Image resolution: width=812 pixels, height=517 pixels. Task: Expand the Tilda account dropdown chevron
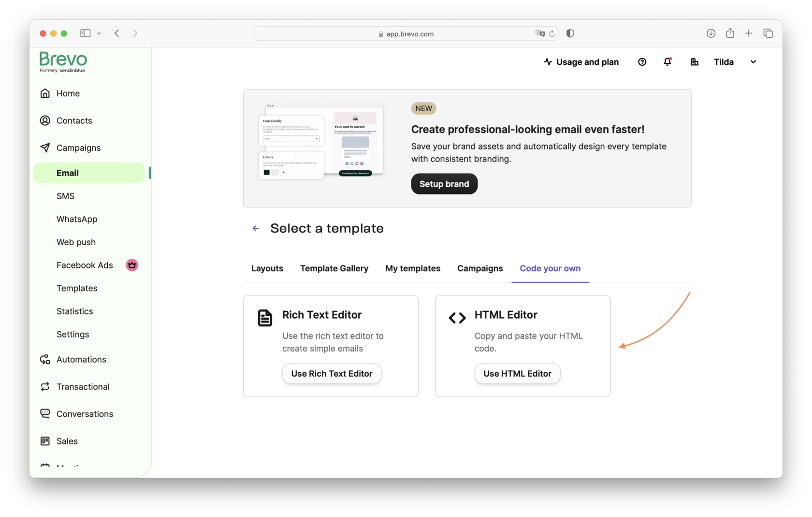pos(753,62)
